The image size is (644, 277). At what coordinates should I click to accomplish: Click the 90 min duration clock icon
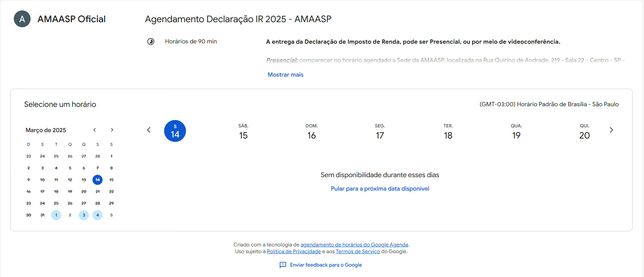click(x=151, y=42)
